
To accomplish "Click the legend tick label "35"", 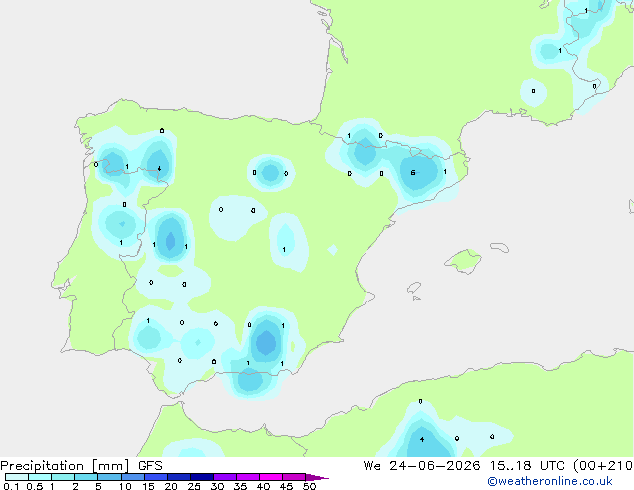I will pos(240,486).
